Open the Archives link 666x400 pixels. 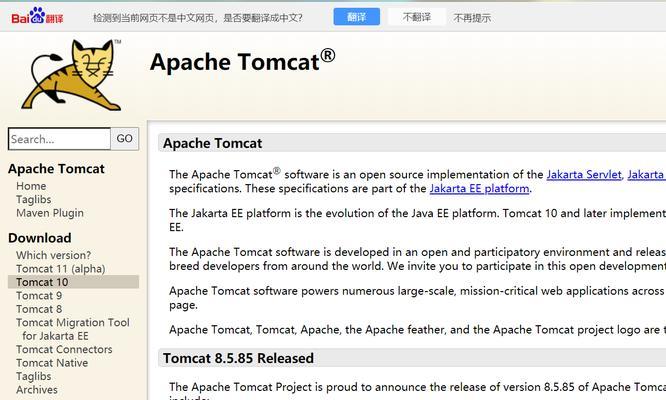37,390
